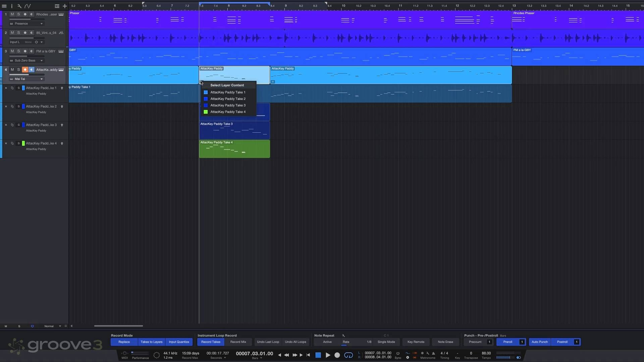Disable record arm on AttacKey Paddy track

click(x=25, y=70)
